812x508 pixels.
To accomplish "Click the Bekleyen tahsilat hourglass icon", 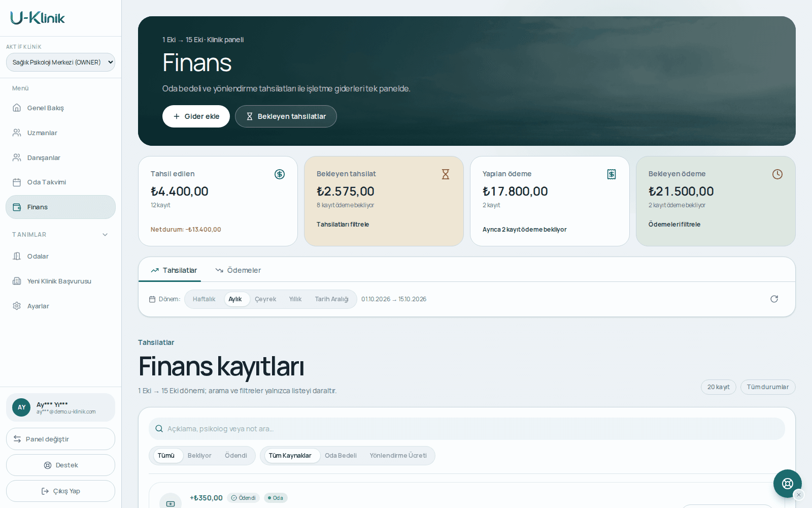I will click(x=446, y=174).
